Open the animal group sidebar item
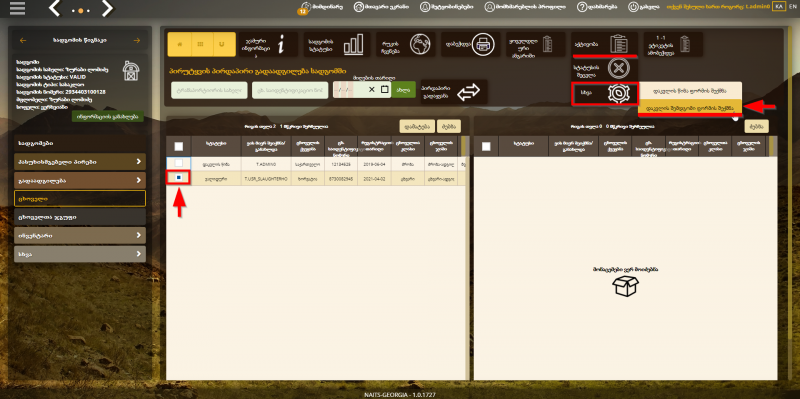The width and height of the screenshot is (800, 399). click(x=80, y=217)
